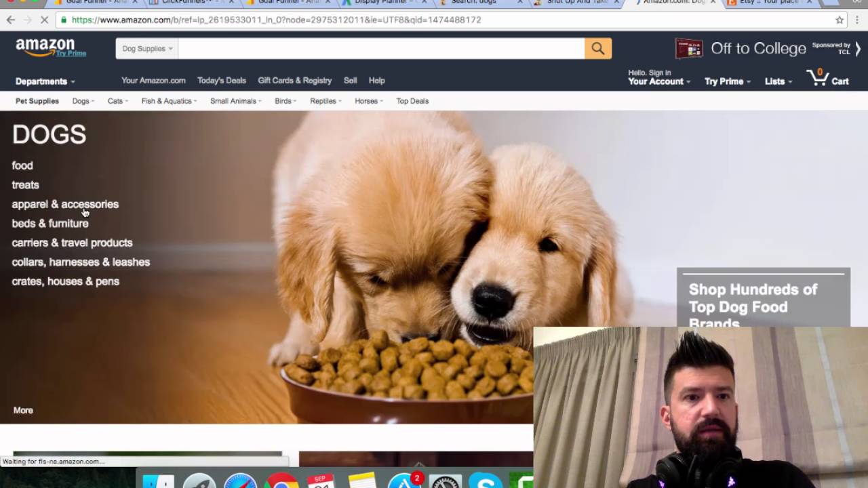The height and width of the screenshot is (488, 868).
Task: Go back with the browser back arrow
Action: [x=11, y=20]
